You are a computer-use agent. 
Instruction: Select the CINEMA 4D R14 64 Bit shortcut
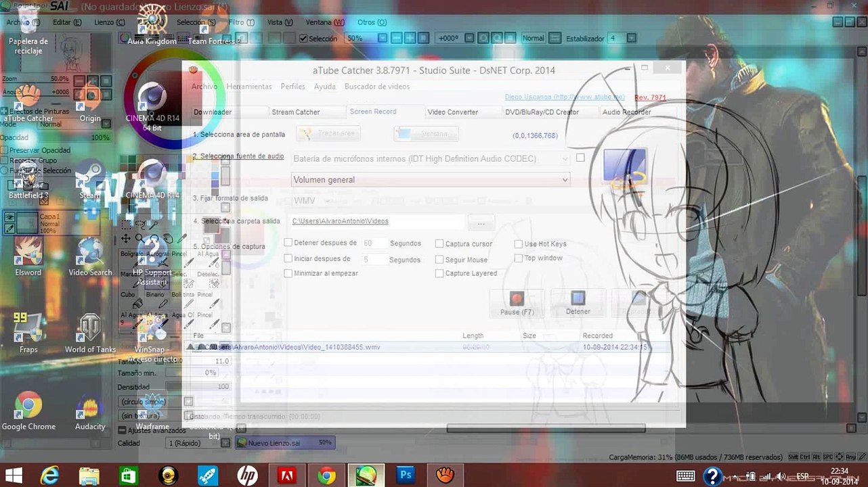click(152, 107)
